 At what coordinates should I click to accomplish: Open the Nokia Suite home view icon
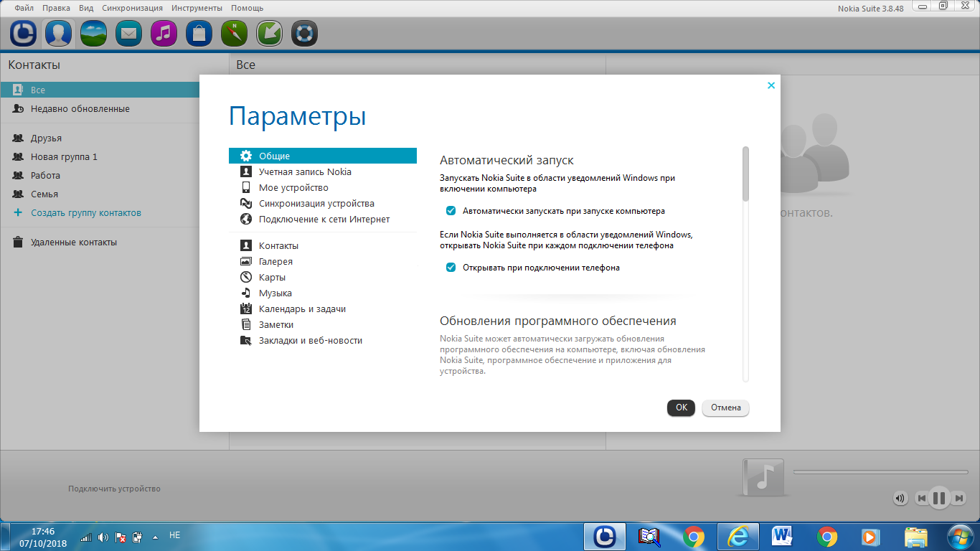coord(24,33)
